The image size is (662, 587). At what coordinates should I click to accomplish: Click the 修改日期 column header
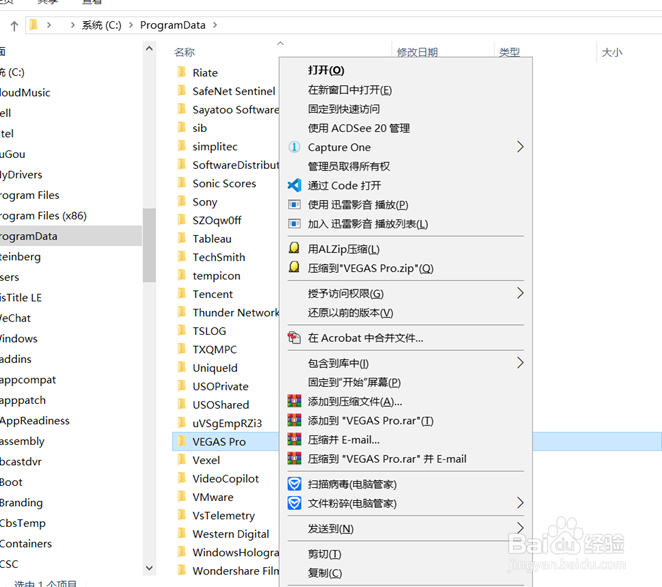(x=417, y=52)
